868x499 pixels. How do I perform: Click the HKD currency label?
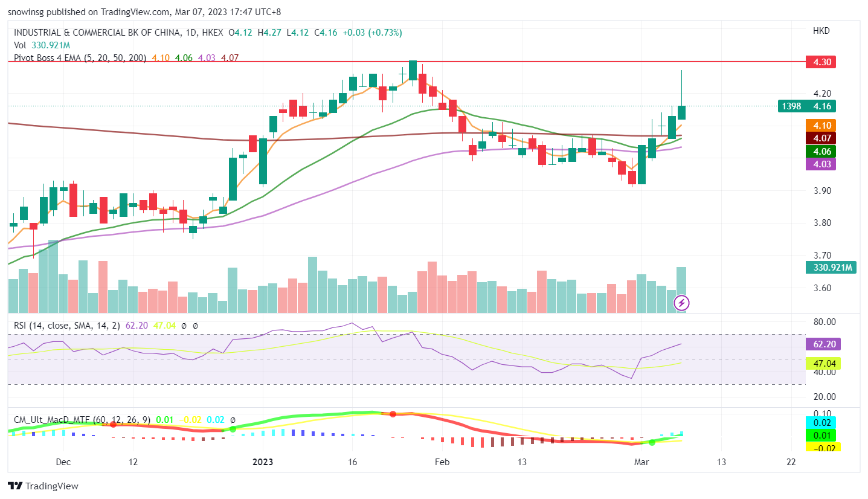(x=821, y=30)
